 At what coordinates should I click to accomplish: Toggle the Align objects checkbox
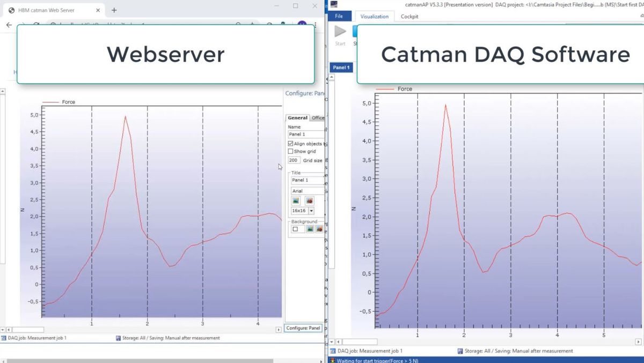(290, 144)
